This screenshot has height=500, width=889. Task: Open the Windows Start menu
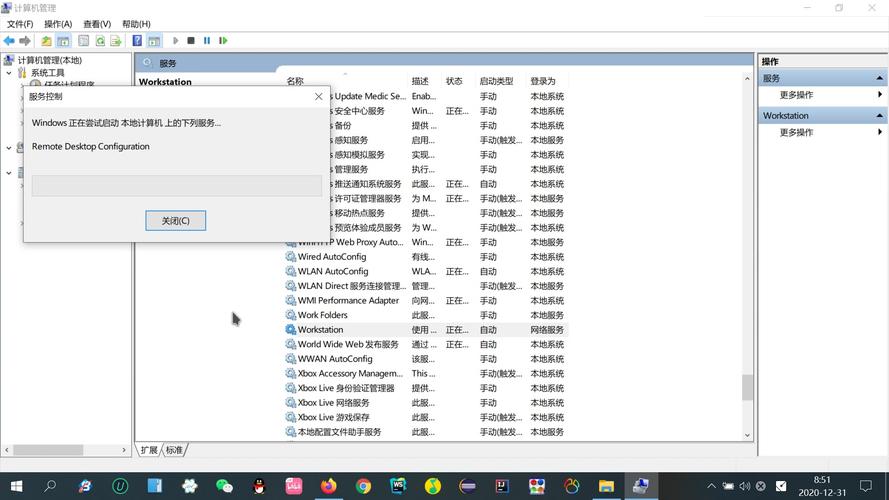(x=16, y=486)
